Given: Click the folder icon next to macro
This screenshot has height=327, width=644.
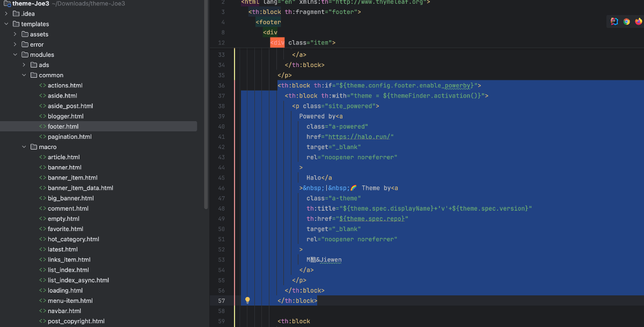Looking at the screenshot, I should click(33, 147).
